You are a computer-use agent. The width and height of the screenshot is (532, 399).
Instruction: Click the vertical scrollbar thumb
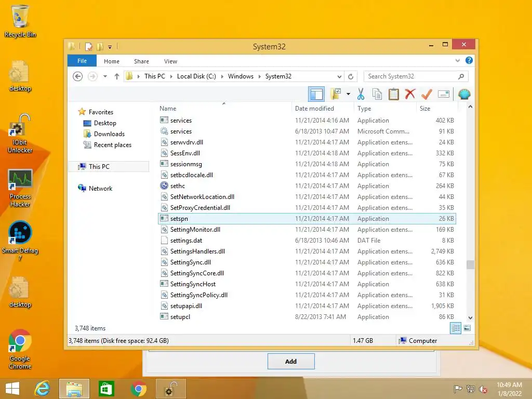coord(470,264)
